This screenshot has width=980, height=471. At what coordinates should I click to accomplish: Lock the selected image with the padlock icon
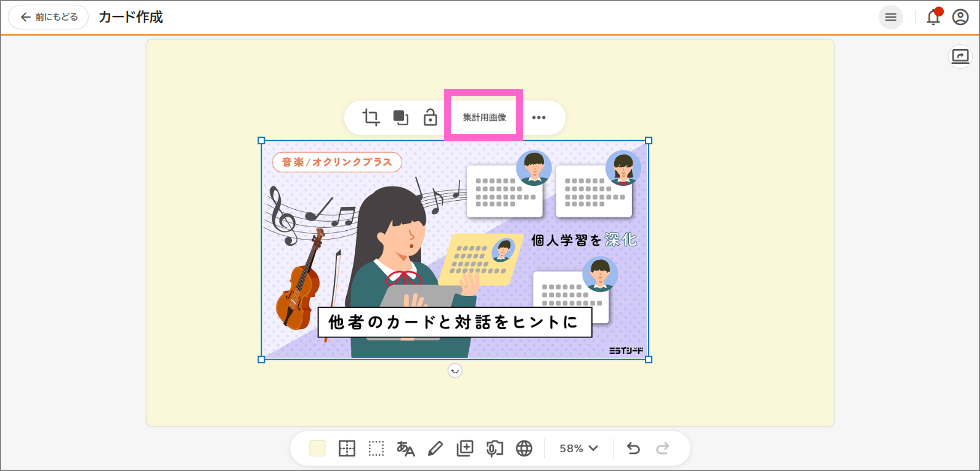[430, 117]
